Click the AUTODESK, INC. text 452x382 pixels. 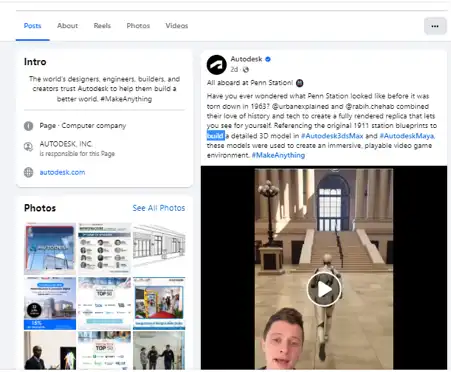coord(66,144)
